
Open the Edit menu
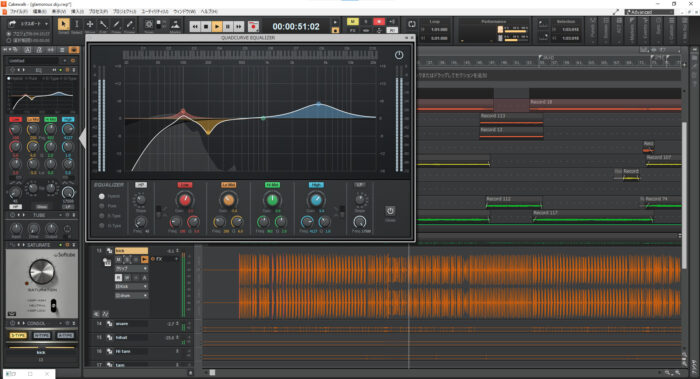coord(40,11)
